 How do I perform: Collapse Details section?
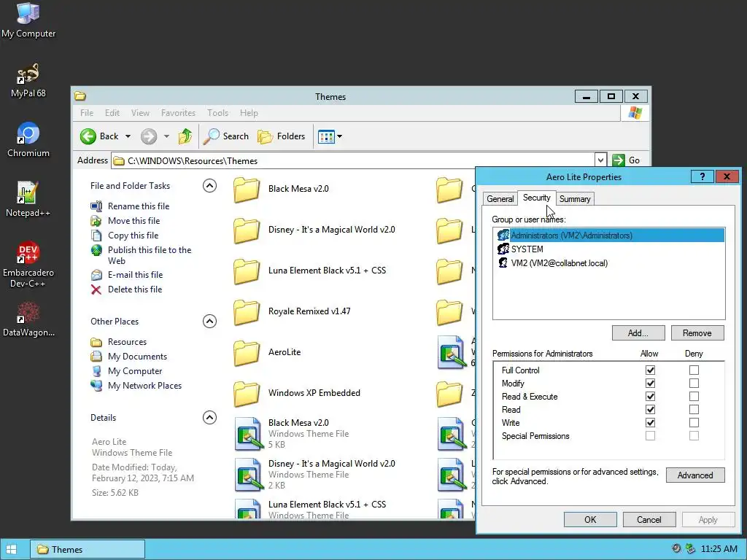[209, 418]
